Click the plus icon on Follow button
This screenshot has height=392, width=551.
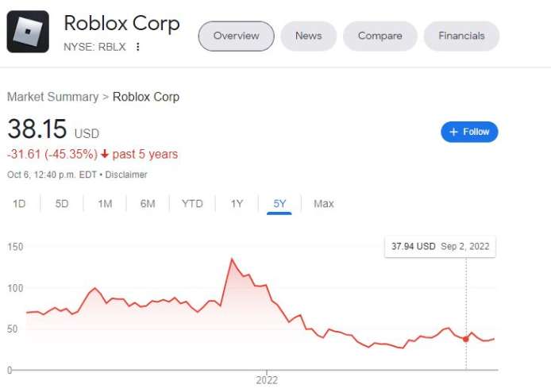point(453,132)
